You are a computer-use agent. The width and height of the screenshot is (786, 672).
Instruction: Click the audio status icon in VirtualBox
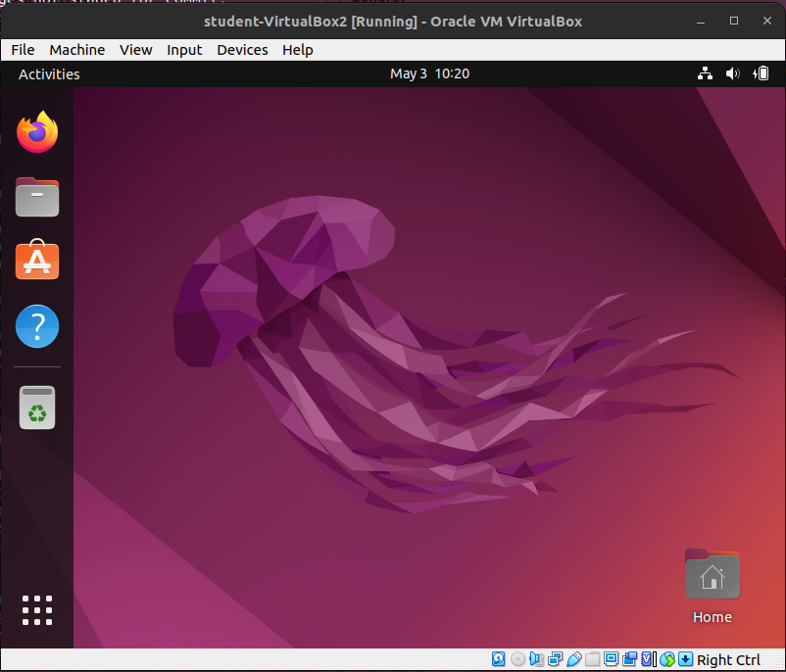coord(537,659)
